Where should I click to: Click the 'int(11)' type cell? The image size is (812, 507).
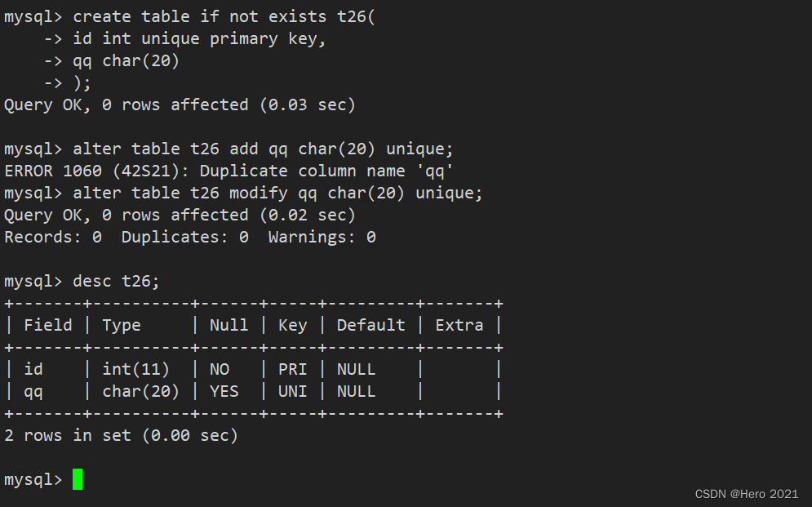pos(135,370)
